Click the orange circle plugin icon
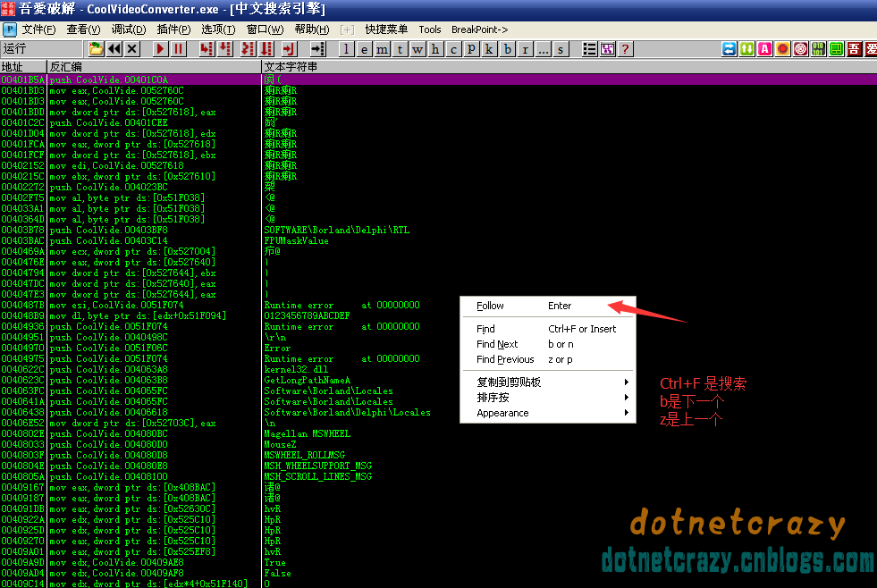The width and height of the screenshot is (877, 588). (783, 49)
